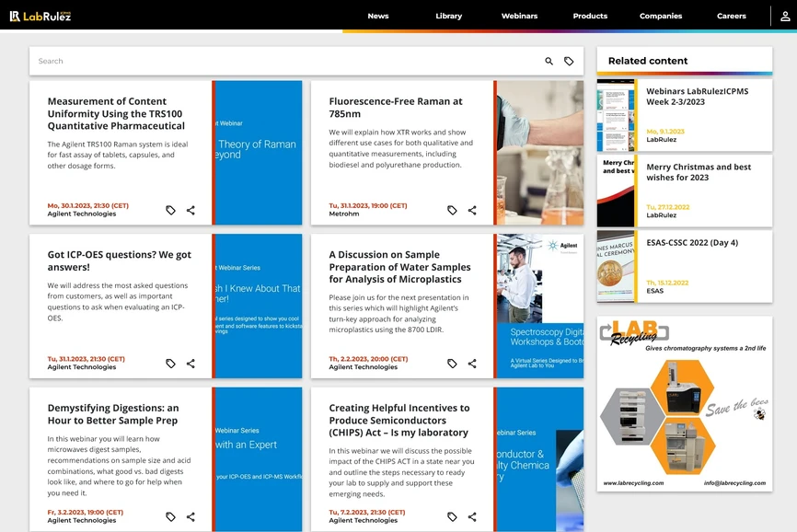The height and width of the screenshot is (532, 797).
Task: Click the search magnifier icon
Action: [549, 61]
